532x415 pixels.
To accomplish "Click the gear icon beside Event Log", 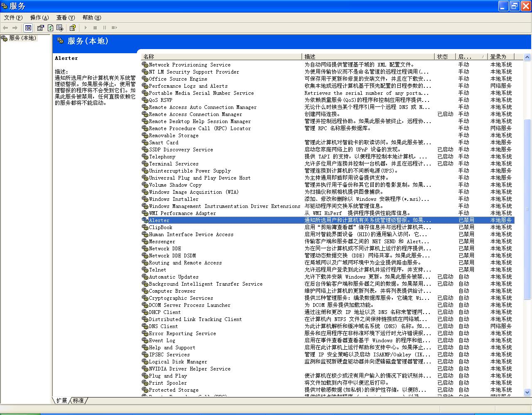I will click(x=145, y=341).
